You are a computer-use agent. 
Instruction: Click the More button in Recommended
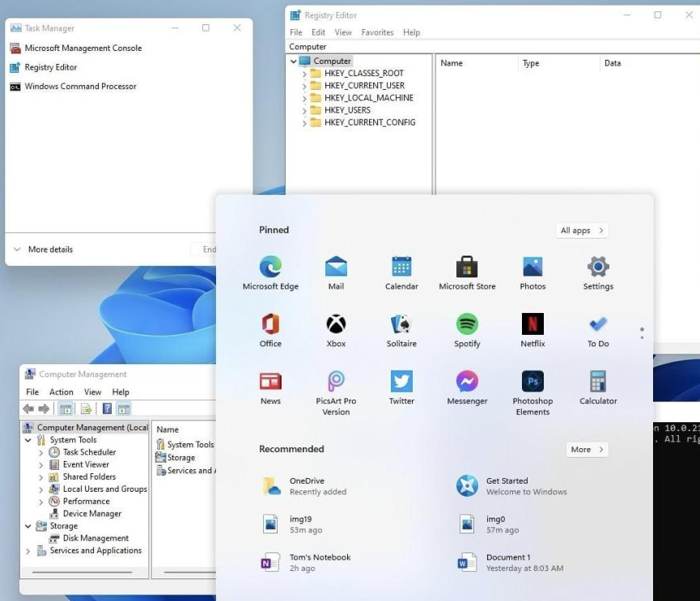tap(587, 450)
